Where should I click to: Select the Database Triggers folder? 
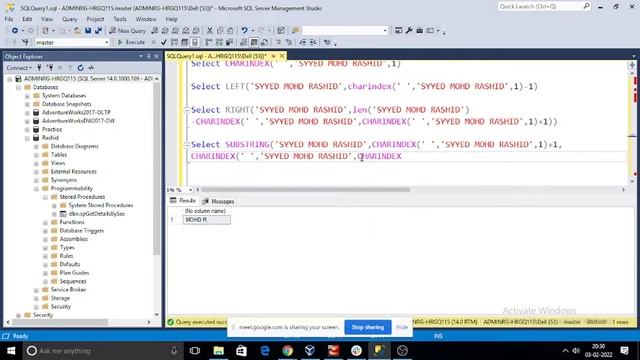pos(82,231)
